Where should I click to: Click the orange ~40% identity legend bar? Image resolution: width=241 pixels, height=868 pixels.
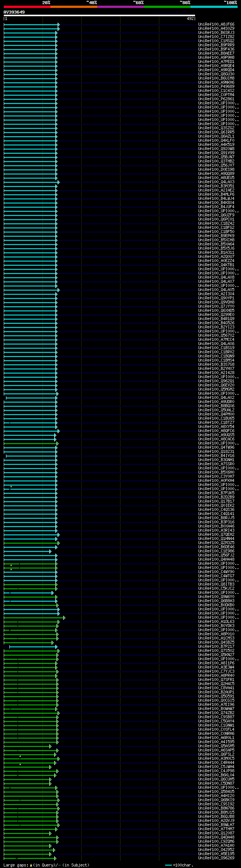pyautogui.click(x=73, y=7)
